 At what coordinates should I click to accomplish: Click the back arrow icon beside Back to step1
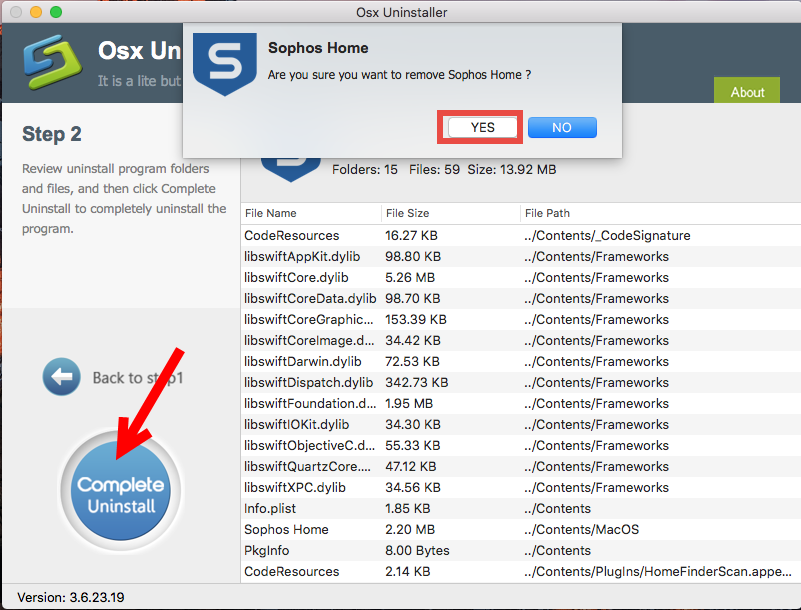(x=61, y=377)
